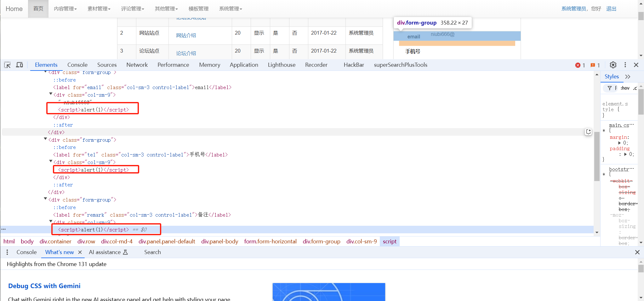Open the 其他管理 dropdown menu
This screenshot has width=644, height=301.
click(166, 9)
